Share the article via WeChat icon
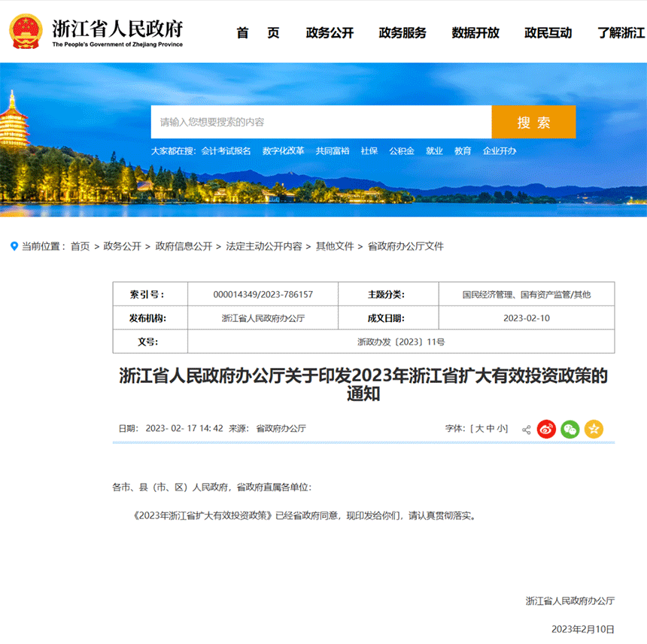 [x=570, y=429]
